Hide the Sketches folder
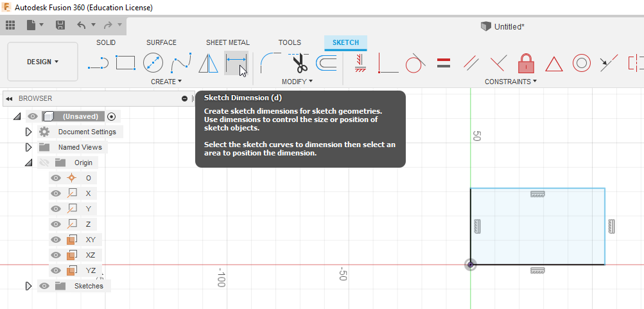The height and width of the screenshot is (309, 644). 44,286
